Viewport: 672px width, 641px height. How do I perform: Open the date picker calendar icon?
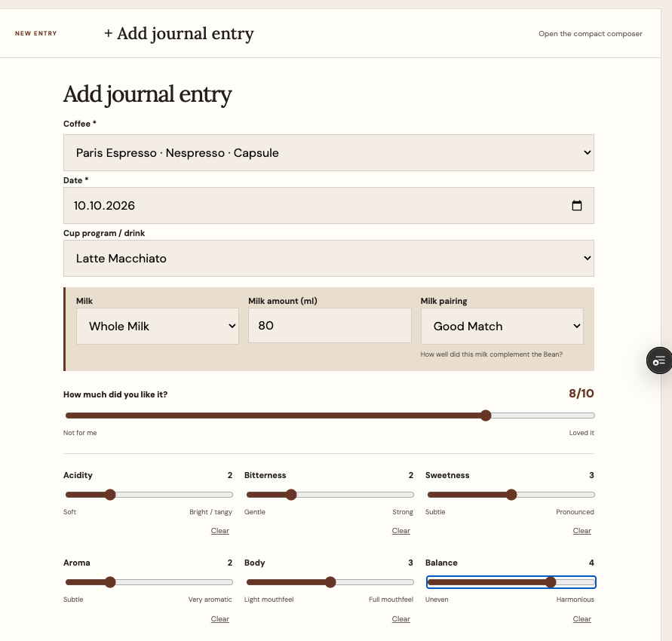tap(577, 206)
